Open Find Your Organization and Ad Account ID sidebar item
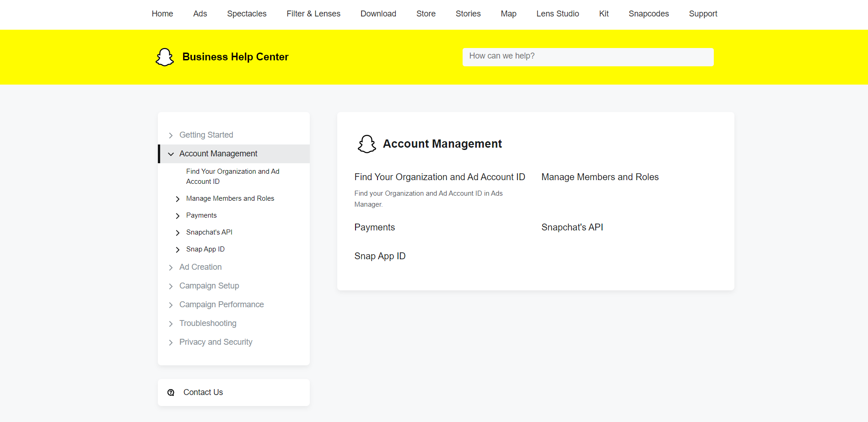The height and width of the screenshot is (422, 868). point(232,176)
